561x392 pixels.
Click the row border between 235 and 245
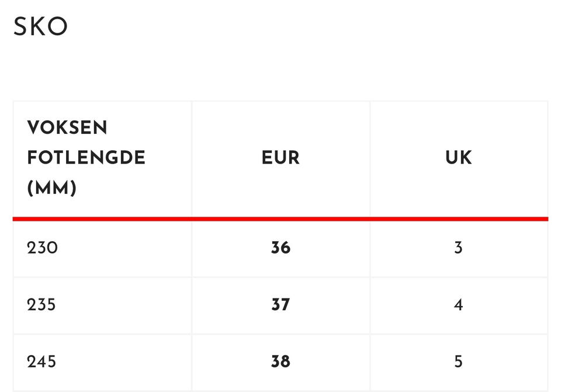pyautogui.click(x=280, y=334)
